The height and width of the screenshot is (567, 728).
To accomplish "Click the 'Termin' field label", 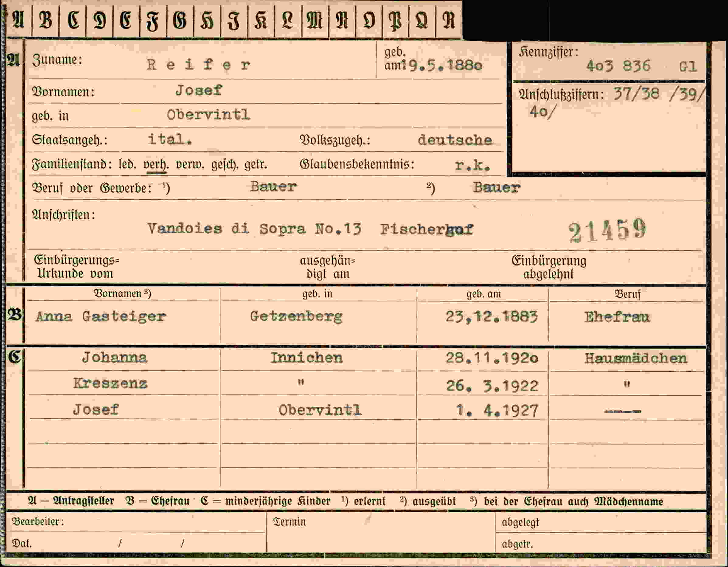I will (289, 522).
